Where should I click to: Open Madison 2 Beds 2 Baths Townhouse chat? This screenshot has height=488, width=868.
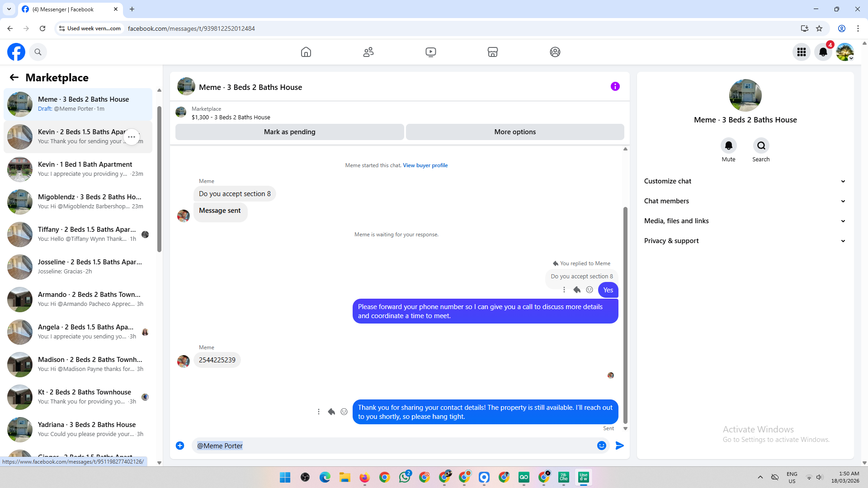[78, 365]
